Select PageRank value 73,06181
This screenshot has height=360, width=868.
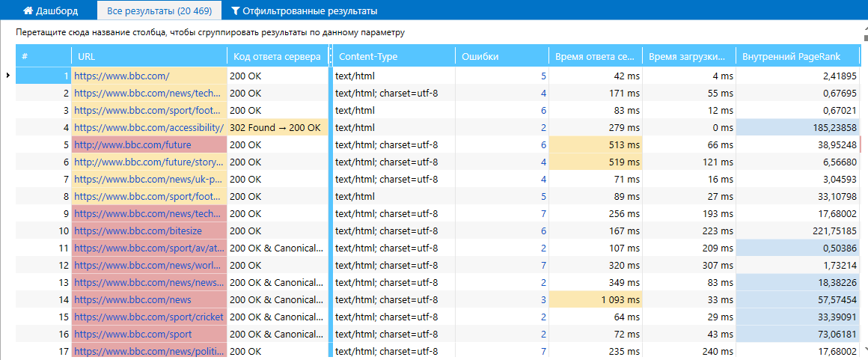click(798, 334)
